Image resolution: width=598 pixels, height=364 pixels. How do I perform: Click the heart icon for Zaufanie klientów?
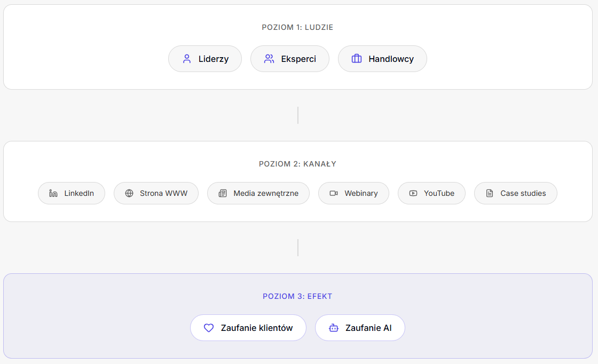(209, 328)
